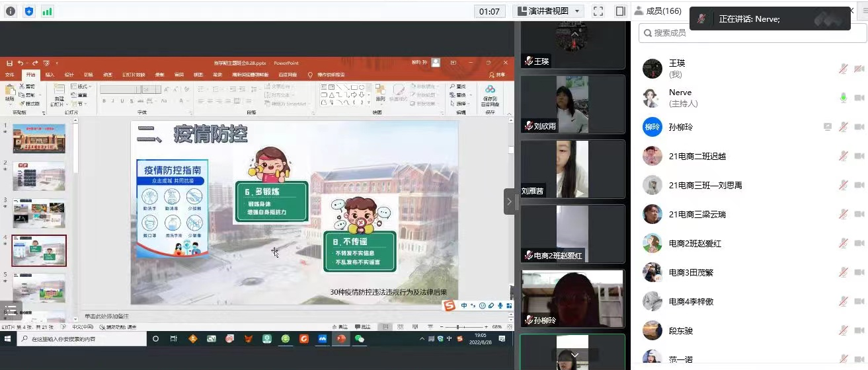Open the 文件 tab in PowerPoint
Viewport: 868px width, 370px height.
coord(10,75)
